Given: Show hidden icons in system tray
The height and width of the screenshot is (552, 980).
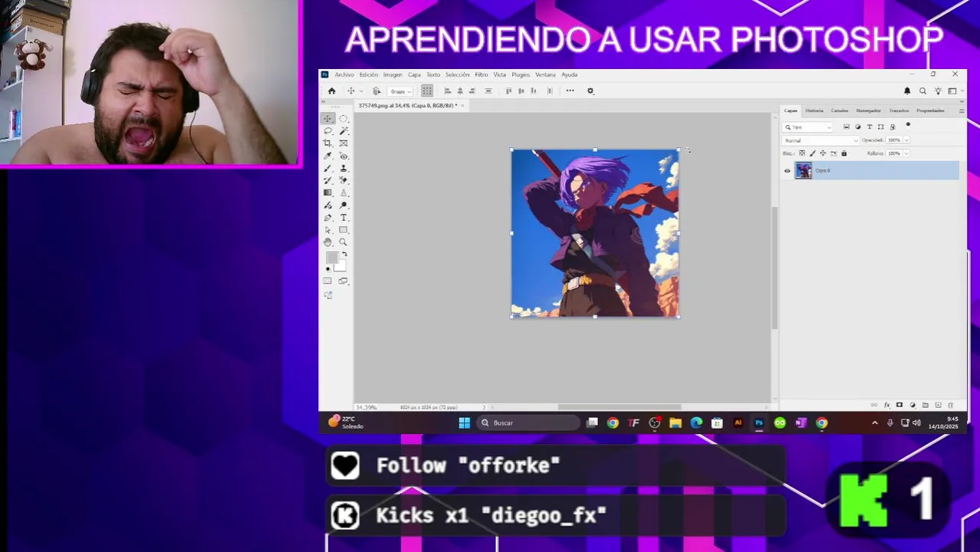Looking at the screenshot, I should (875, 423).
